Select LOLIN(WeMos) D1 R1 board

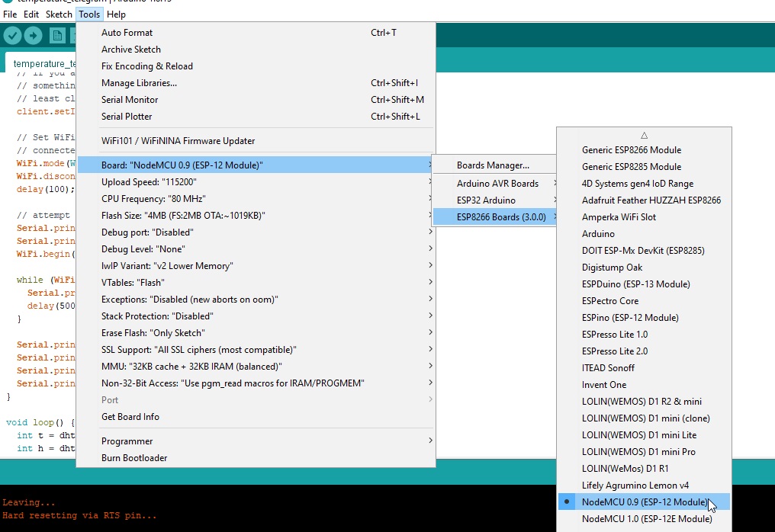pos(644,470)
